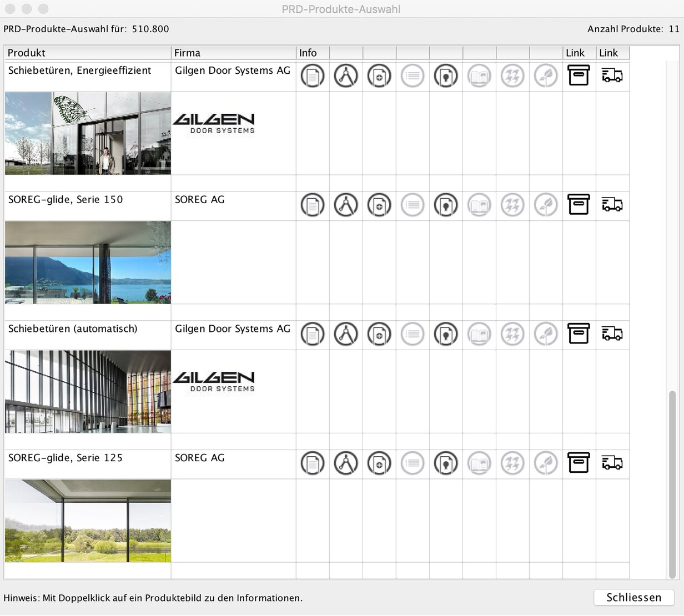Click document-plus icon in SOREG-glide Serie 150 row
The height and width of the screenshot is (616, 684).
[379, 205]
